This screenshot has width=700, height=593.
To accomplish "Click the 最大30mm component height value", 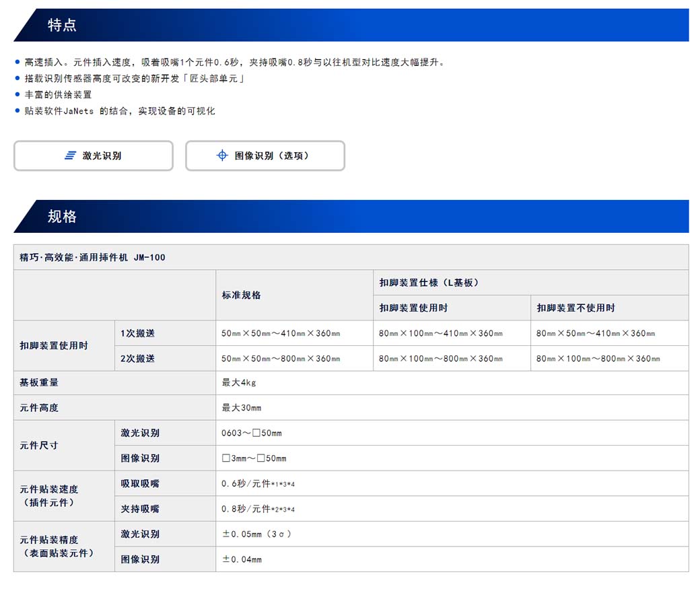I will (x=242, y=408).
